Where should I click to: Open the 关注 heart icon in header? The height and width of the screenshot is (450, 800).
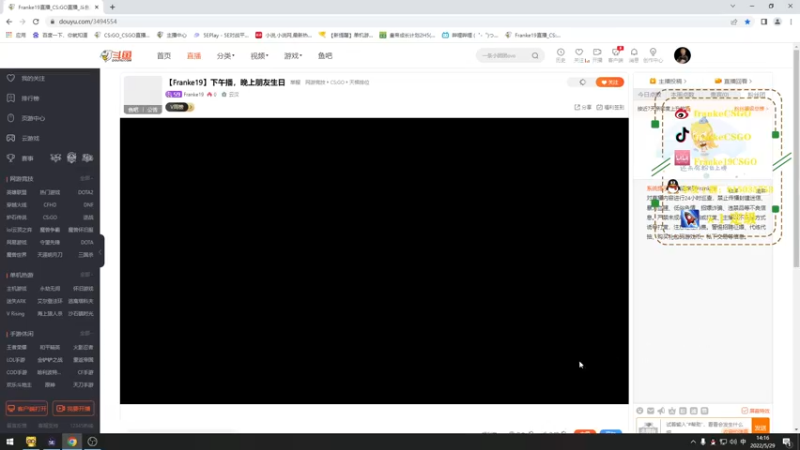point(579,52)
